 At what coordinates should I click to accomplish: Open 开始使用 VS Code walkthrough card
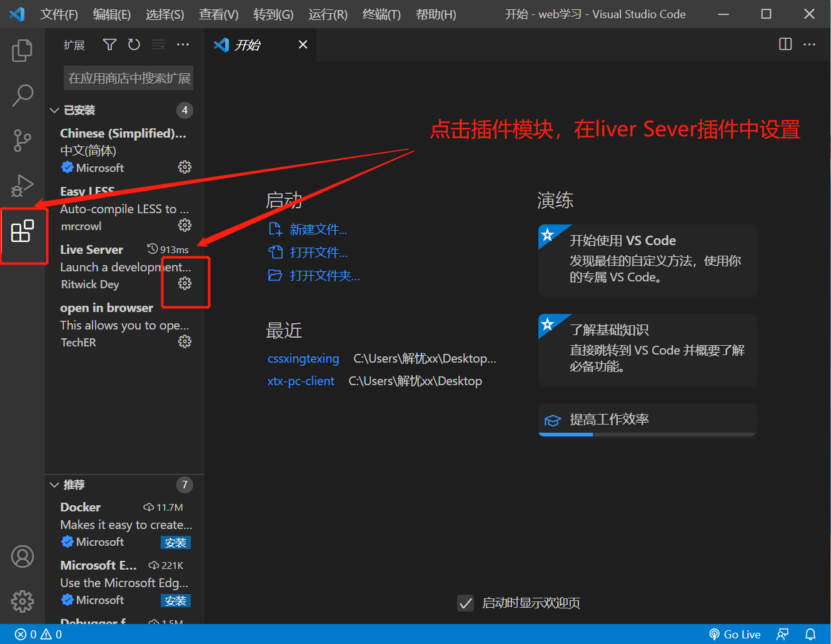(x=647, y=259)
